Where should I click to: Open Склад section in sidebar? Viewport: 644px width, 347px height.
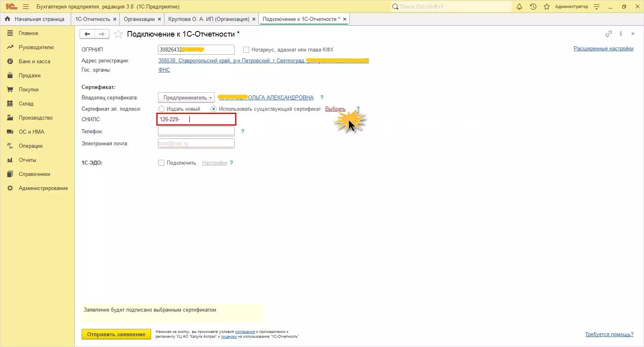point(26,104)
